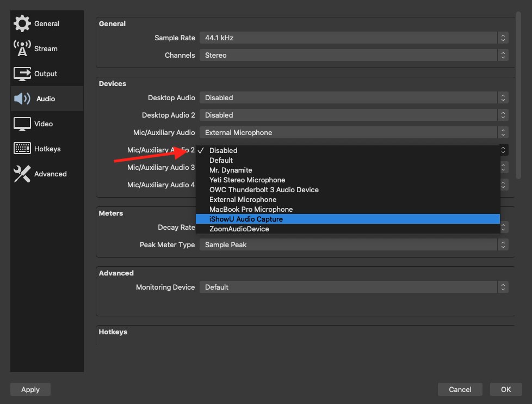Open the Monitoring Device dropdown

354,287
